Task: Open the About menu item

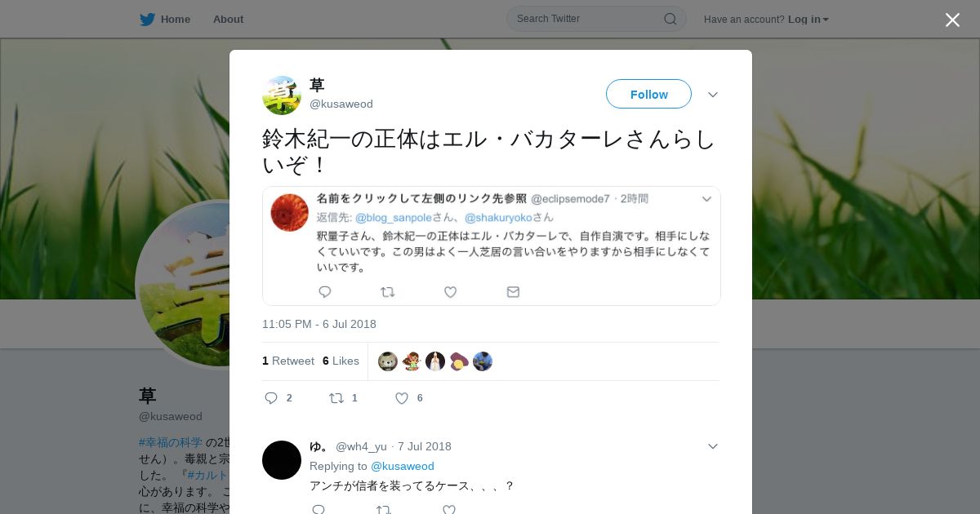Action: 228,20
